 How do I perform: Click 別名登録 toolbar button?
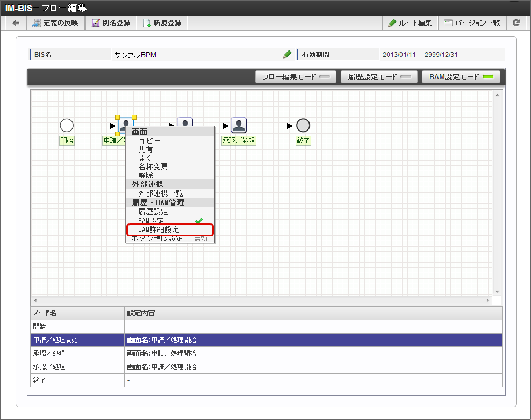[111, 23]
